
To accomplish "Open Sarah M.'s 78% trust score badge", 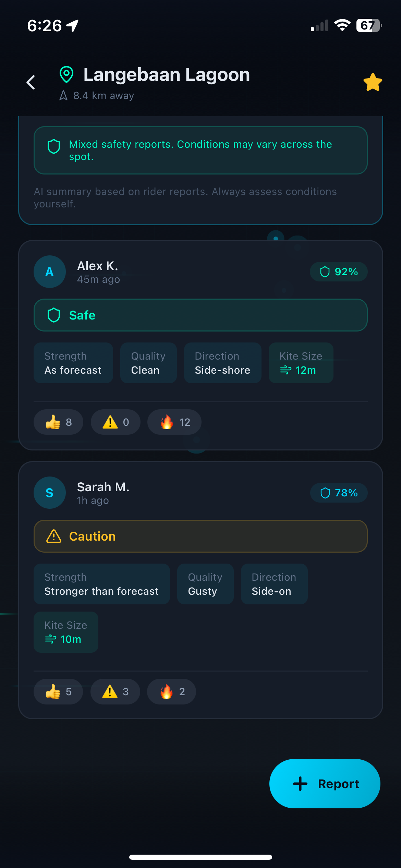I will coord(338,493).
